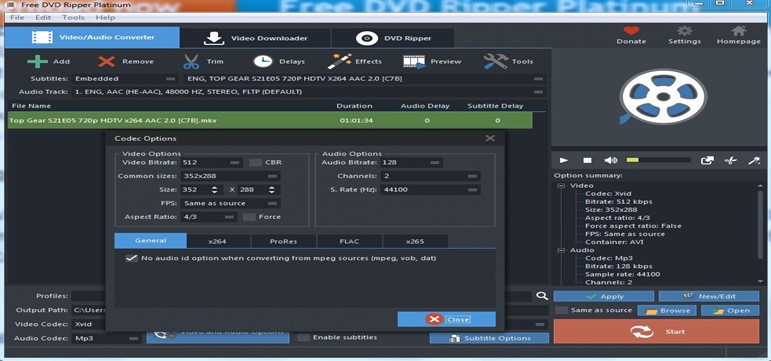
Task: Click the Close button in Codec Options
Action: [x=446, y=319]
